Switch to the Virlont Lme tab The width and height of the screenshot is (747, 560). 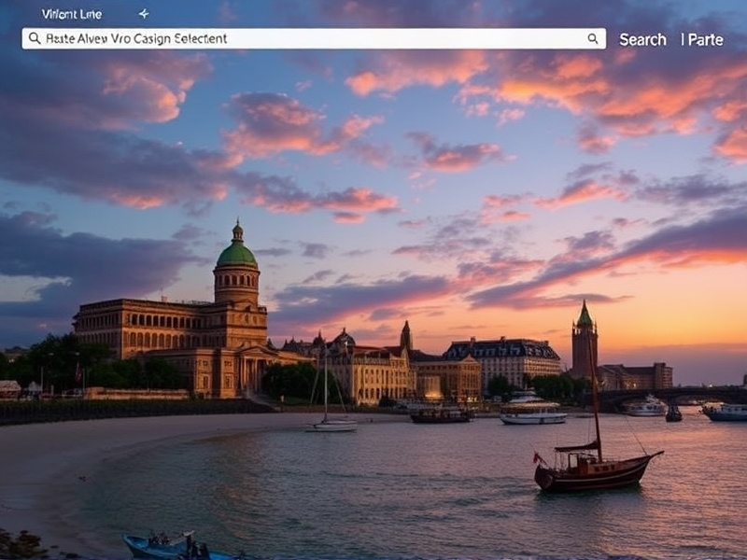coord(72,14)
